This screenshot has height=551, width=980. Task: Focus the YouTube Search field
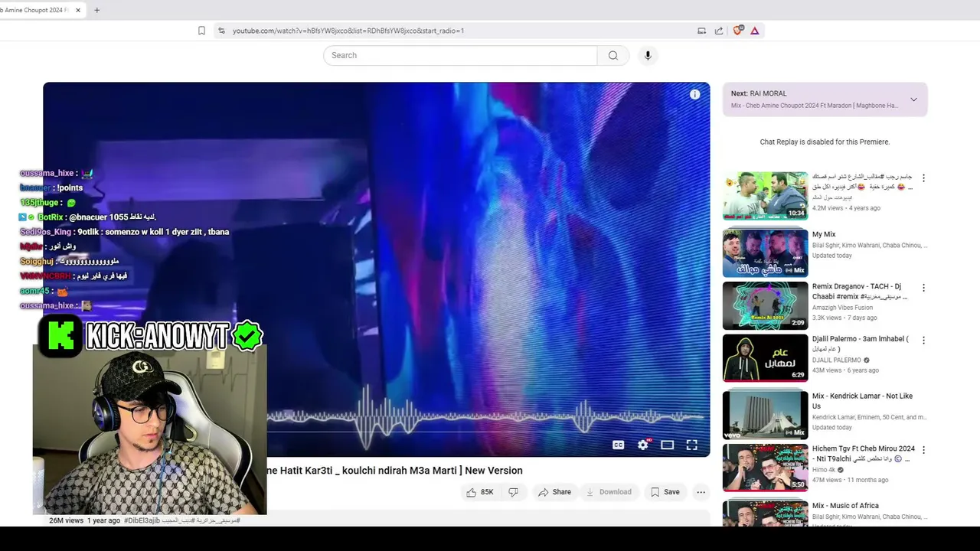[460, 55]
